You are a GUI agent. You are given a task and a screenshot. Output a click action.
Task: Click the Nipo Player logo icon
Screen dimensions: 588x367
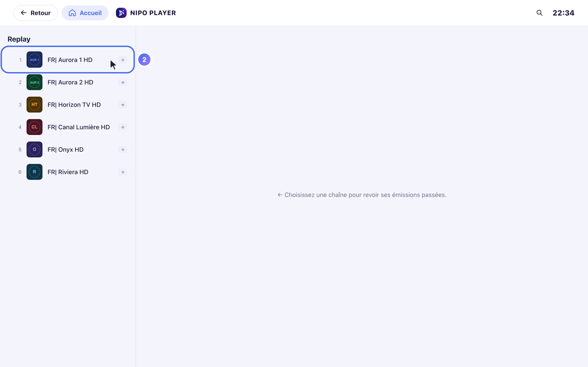pos(121,13)
